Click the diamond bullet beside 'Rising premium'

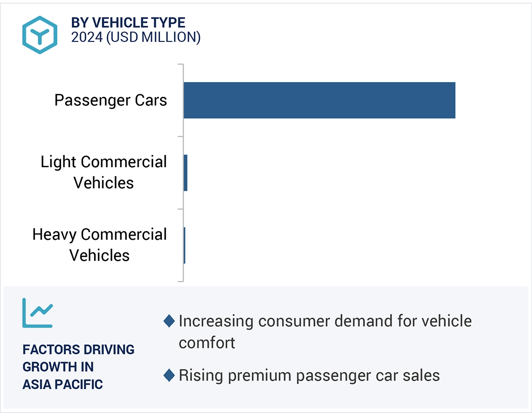tap(169, 375)
